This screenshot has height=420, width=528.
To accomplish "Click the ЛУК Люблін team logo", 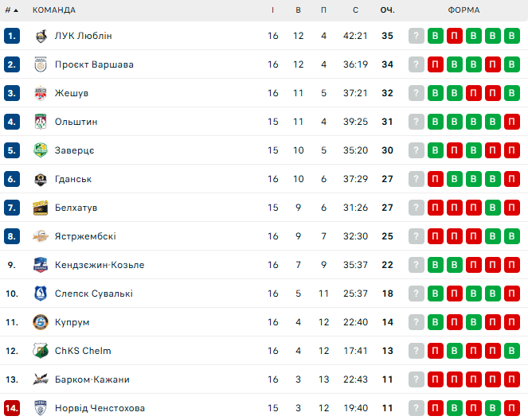I will (x=41, y=36).
